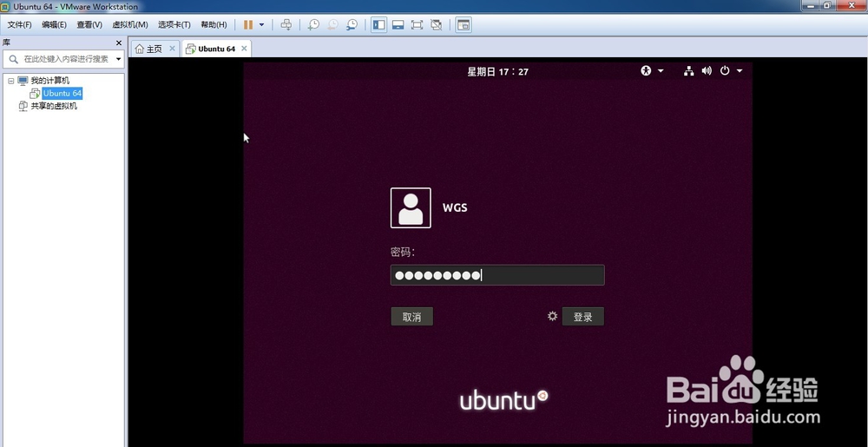Toggle the library sidebar view icon
868x447 pixels.
click(378, 25)
